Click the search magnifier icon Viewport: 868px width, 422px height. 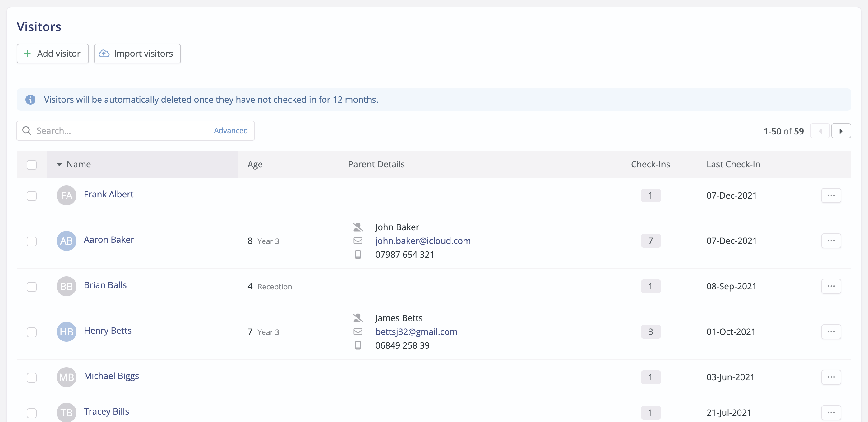pos(27,130)
